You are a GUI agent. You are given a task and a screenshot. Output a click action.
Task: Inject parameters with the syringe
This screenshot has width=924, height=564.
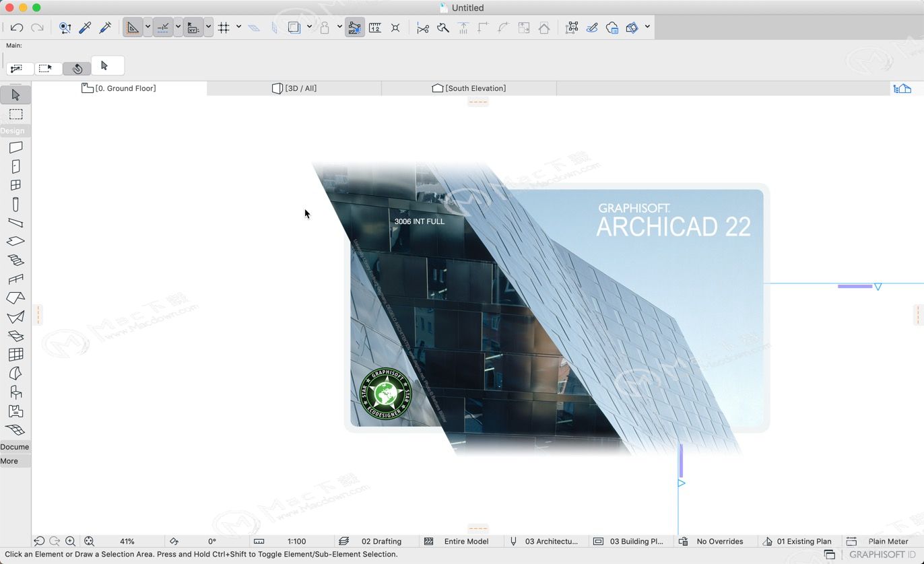105,28
